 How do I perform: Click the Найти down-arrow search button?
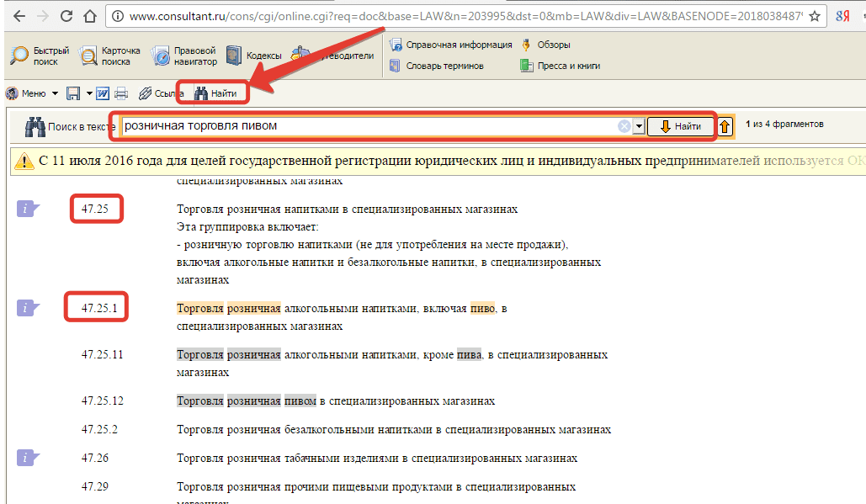point(681,126)
